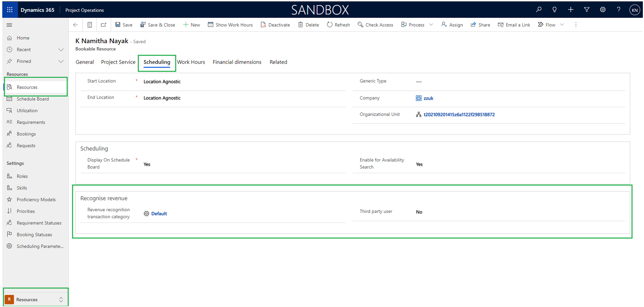Click the search magnifier icon in header

tap(539, 10)
